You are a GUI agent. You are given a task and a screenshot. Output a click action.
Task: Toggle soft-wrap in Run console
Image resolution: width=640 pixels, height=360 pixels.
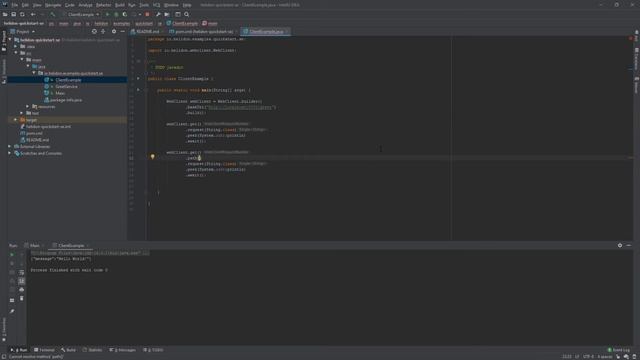[x=22, y=273]
